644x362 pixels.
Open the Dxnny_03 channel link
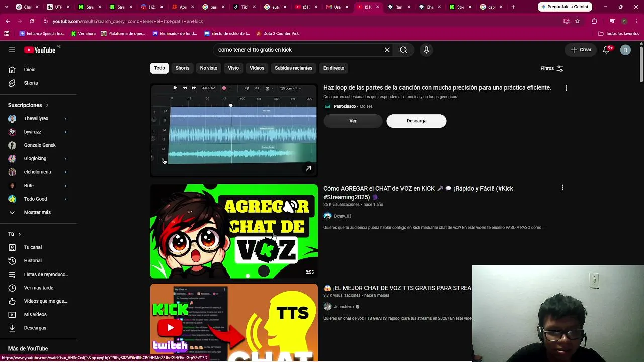coord(343,216)
